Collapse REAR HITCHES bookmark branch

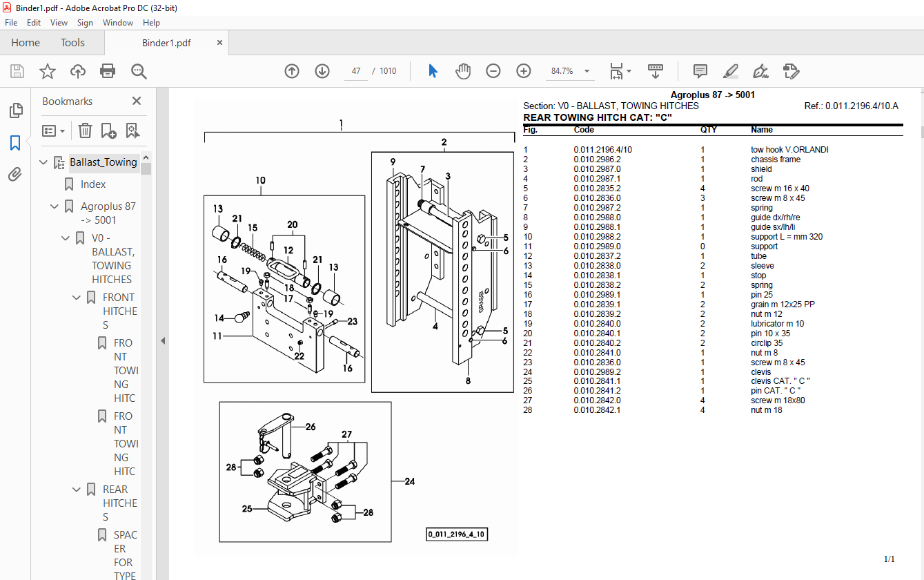coord(77,490)
